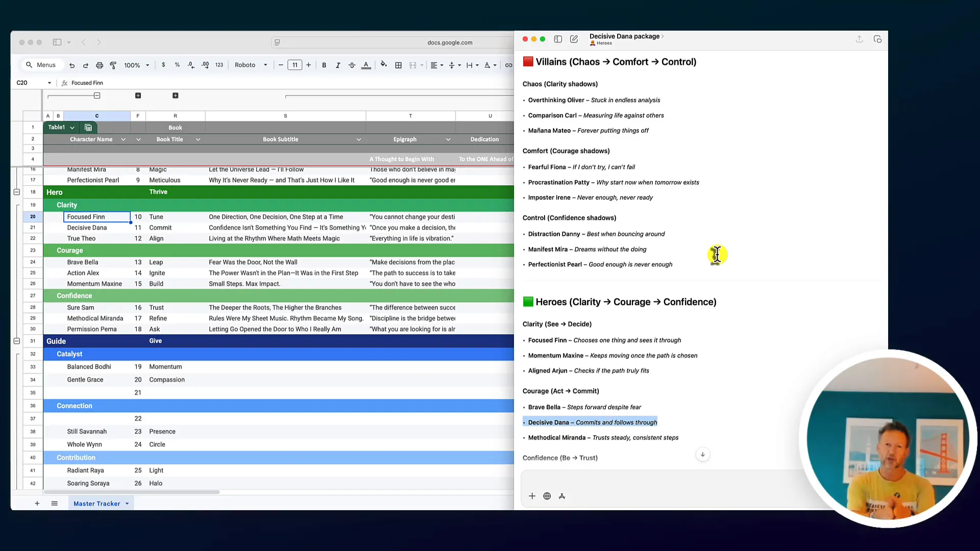Screen dimensions: 980x551
Task: Toggle strikethrough formatting
Action: click(x=352, y=65)
